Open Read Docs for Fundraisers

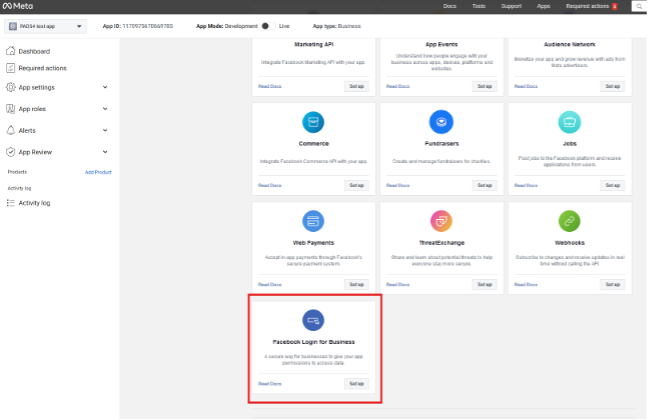click(398, 186)
